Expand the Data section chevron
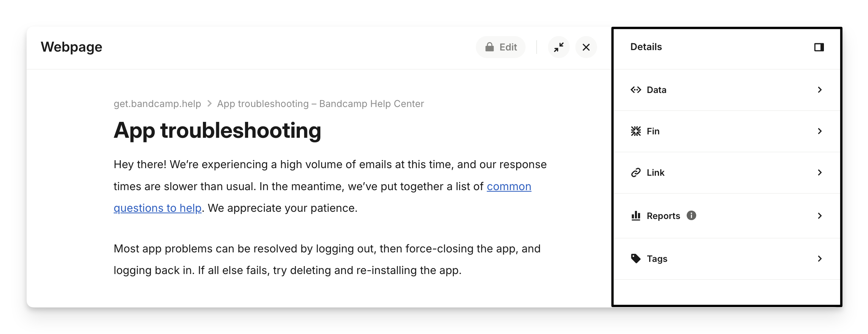Viewport: 868px width, 334px height. [x=820, y=90]
